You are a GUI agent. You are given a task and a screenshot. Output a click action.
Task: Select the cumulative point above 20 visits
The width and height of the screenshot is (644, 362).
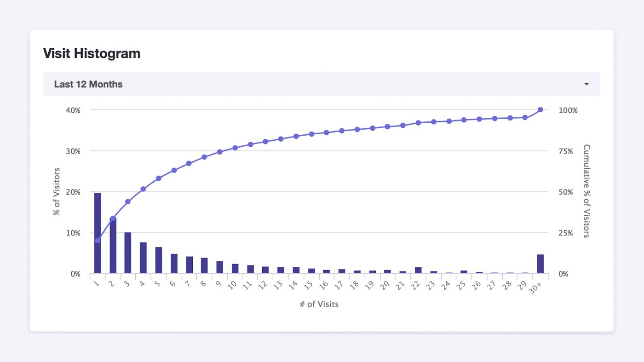(x=387, y=126)
